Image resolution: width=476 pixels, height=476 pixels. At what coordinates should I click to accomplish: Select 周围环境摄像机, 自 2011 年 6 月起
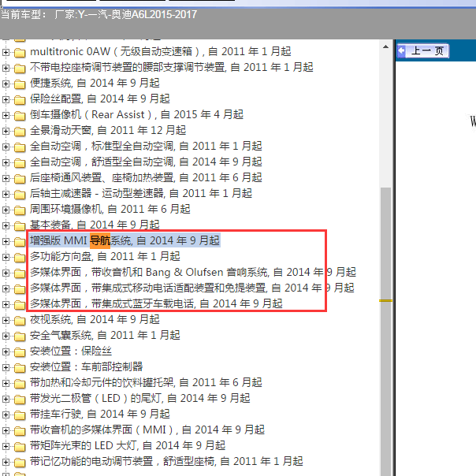[x=110, y=209]
